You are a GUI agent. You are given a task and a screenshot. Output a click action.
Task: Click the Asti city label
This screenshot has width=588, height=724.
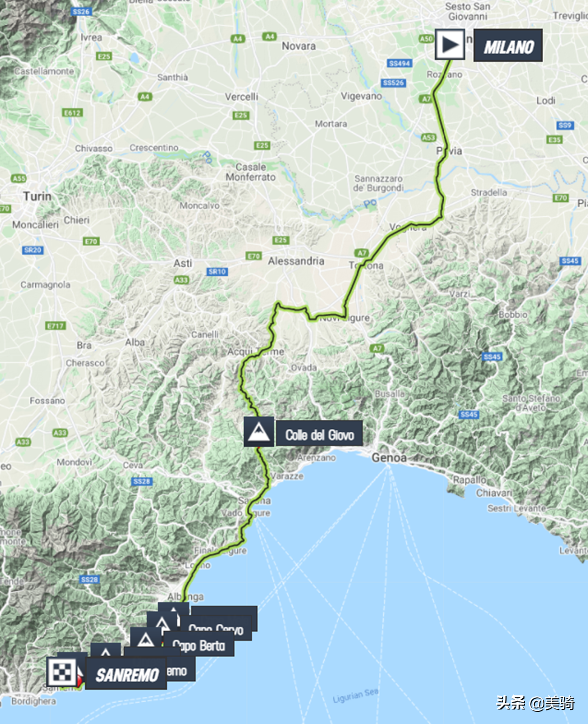[x=183, y=263]
